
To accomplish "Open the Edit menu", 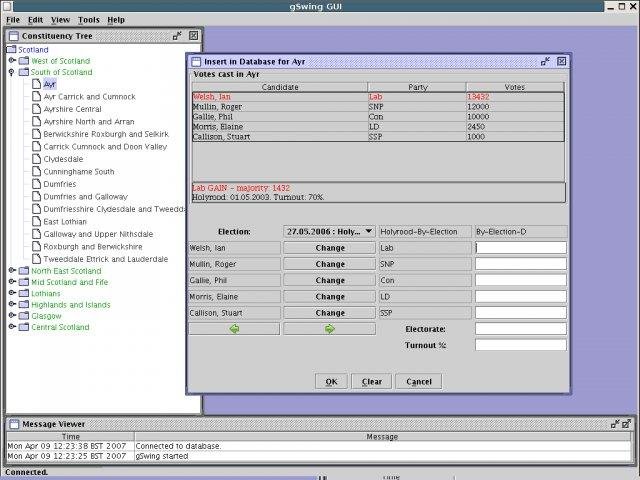I will [x=35, y=20].
